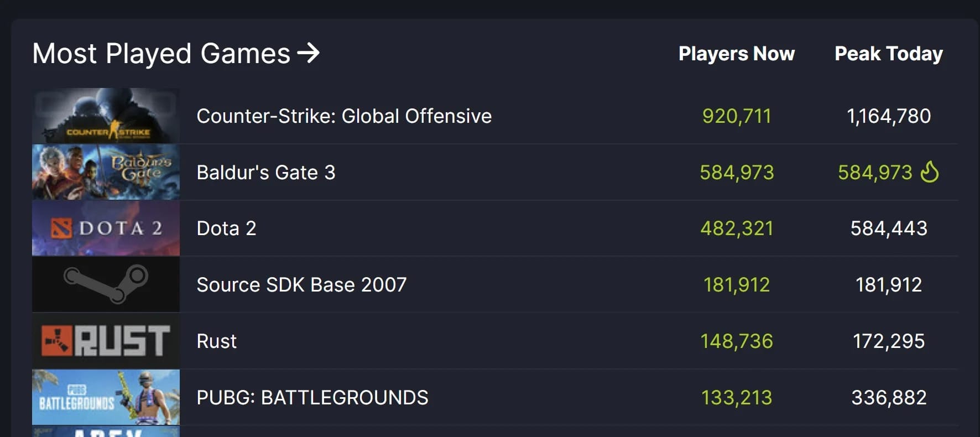Click the 920,711 current players count
The height and width of the screenshot is (437, 980).
736,116
